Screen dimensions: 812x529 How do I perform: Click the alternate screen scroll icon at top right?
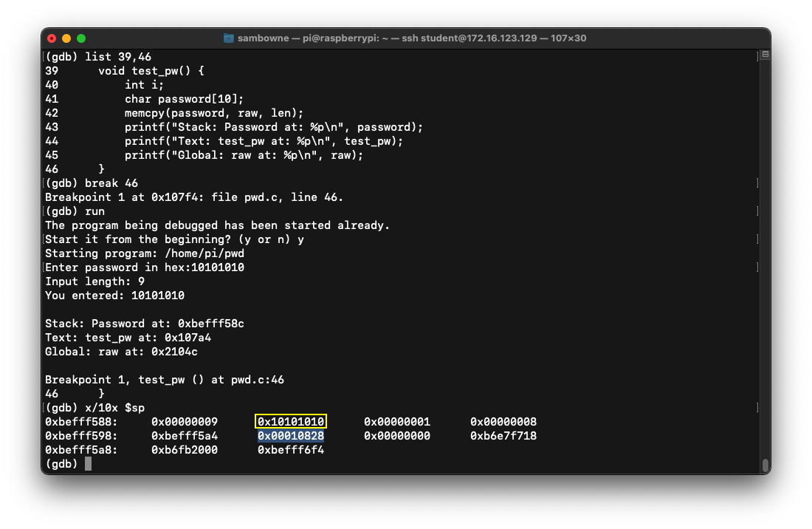click(x=765, y=55)
